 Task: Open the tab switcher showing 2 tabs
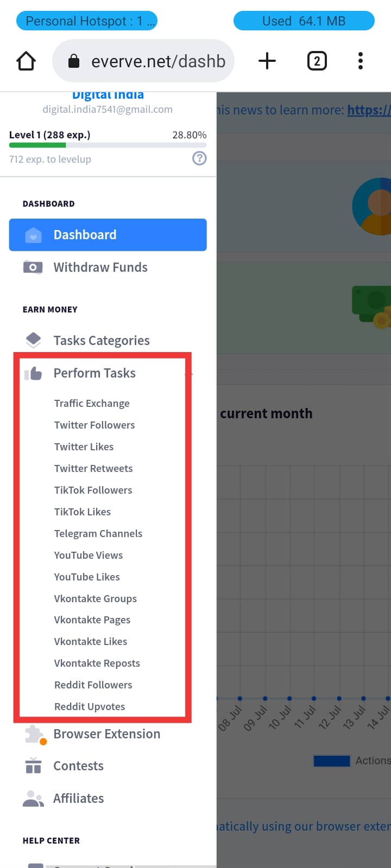coord(317,61)
